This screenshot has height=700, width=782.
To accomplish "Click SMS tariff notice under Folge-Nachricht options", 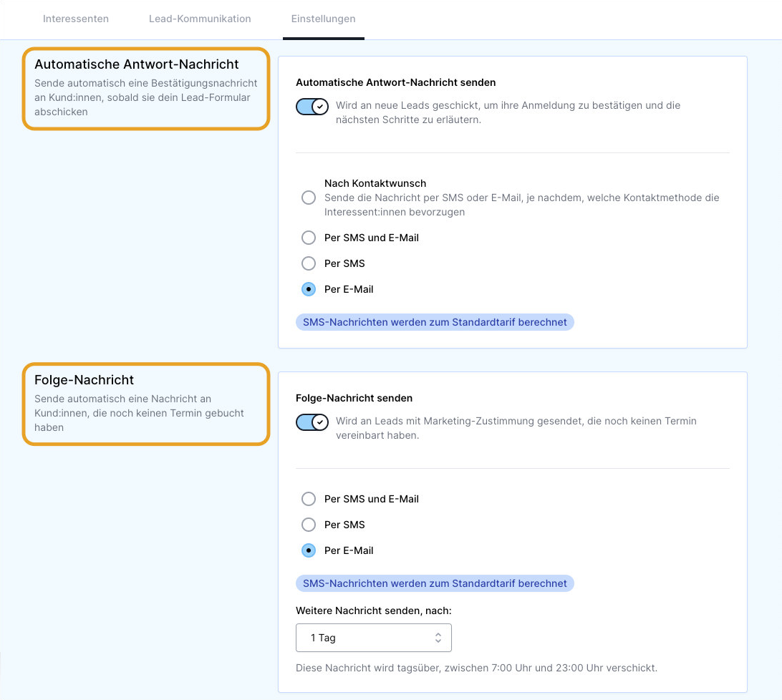I will pos(435,583).
